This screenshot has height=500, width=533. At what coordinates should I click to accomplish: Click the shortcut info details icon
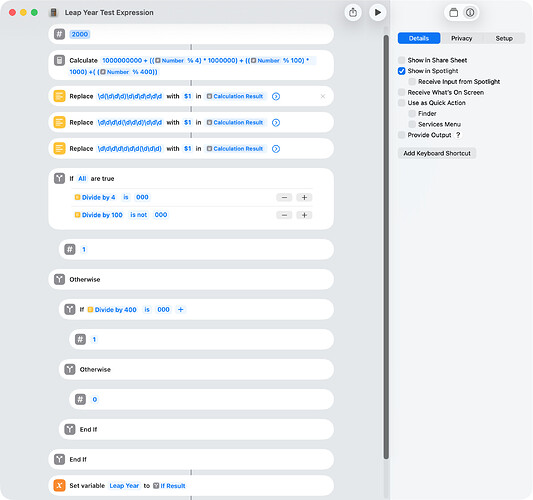[470, 13]
